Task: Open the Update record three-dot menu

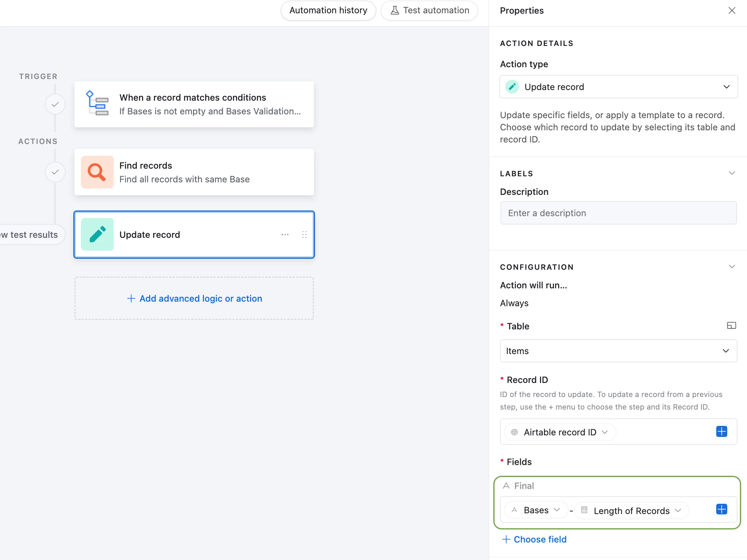Action: click(x=285, y=234)
